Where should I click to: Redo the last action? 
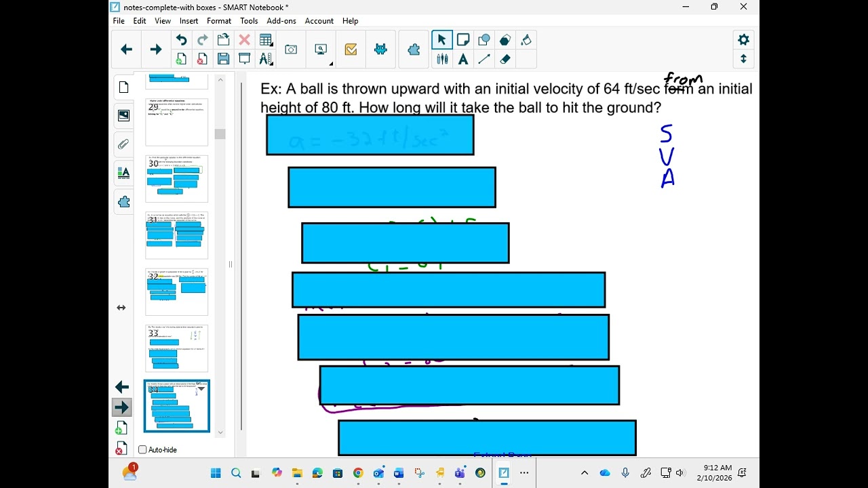pos(202,40)
